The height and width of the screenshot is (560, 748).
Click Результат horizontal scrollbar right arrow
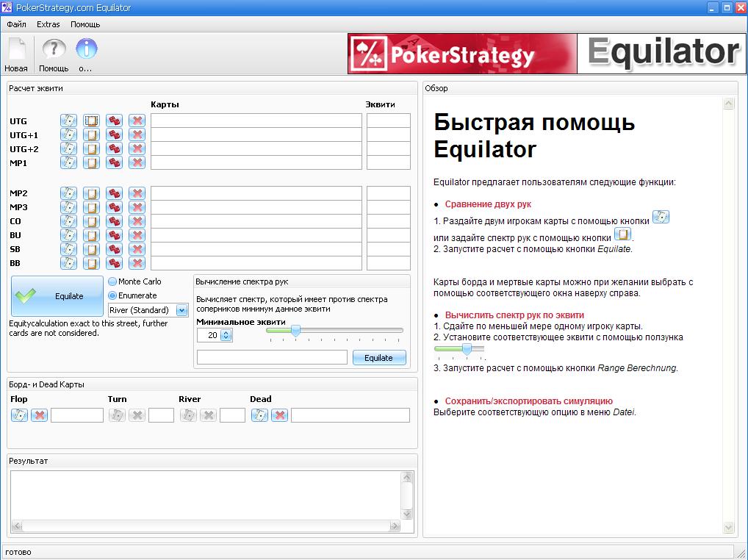coord(395,526)
